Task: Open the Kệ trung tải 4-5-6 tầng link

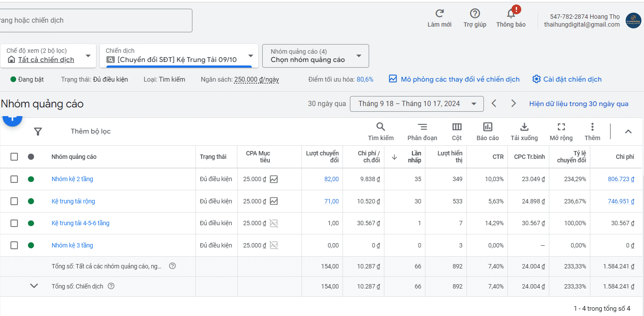Action: pyautogui.click(x=80, y=223)
